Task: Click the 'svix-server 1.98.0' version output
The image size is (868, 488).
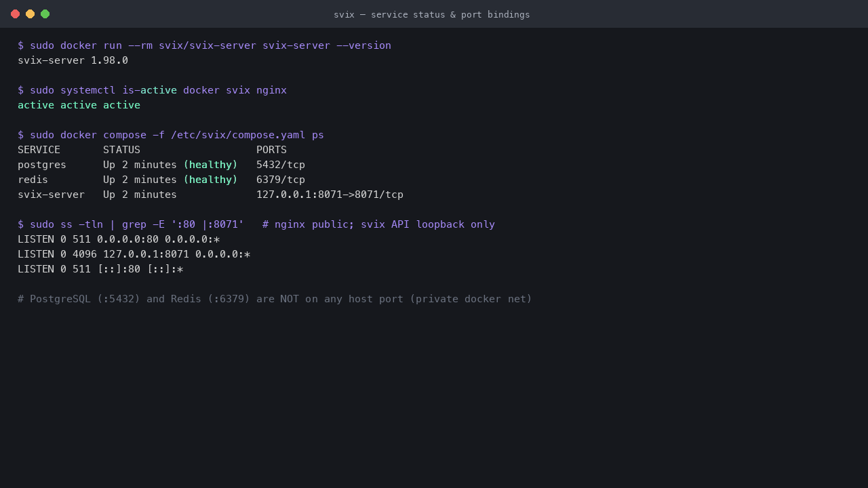Action: tap(73, 60)
